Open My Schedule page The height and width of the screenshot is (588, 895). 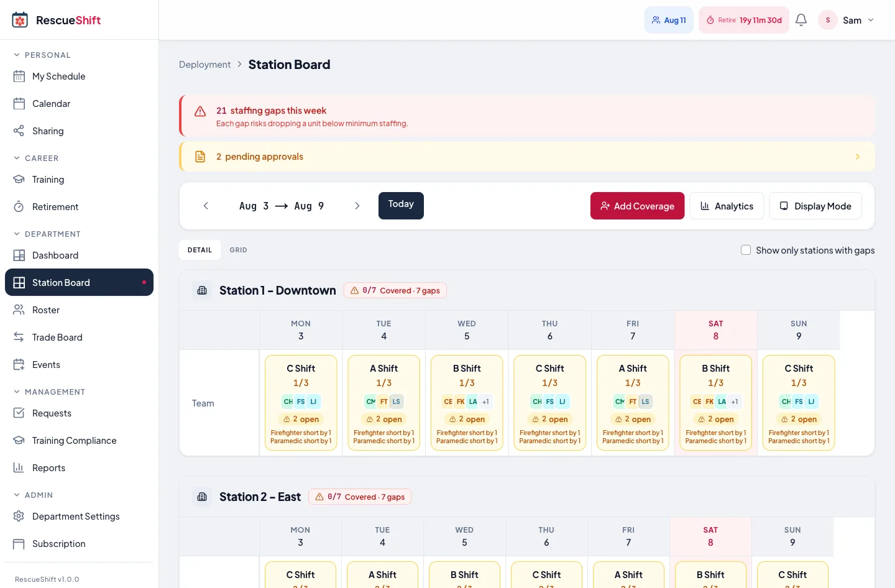[x=79, y=76]
